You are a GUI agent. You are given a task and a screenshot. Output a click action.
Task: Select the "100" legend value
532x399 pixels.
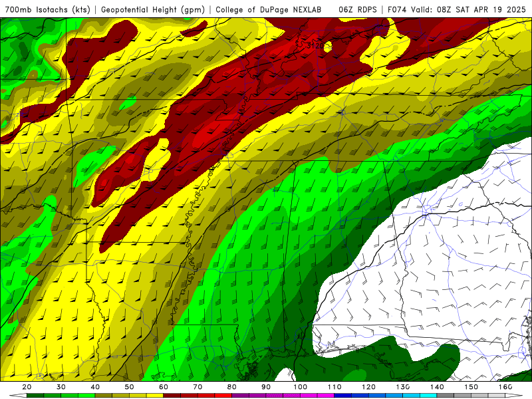click(301, 387)
